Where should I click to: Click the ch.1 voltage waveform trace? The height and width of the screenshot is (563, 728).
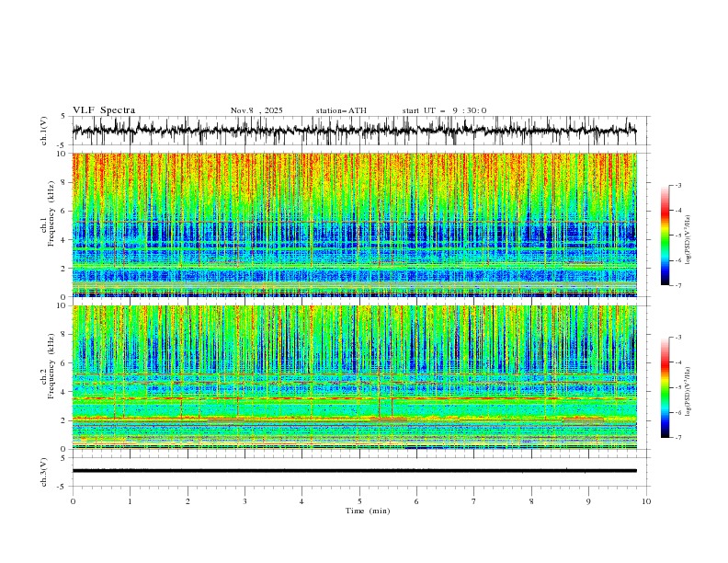pos(354,131)
